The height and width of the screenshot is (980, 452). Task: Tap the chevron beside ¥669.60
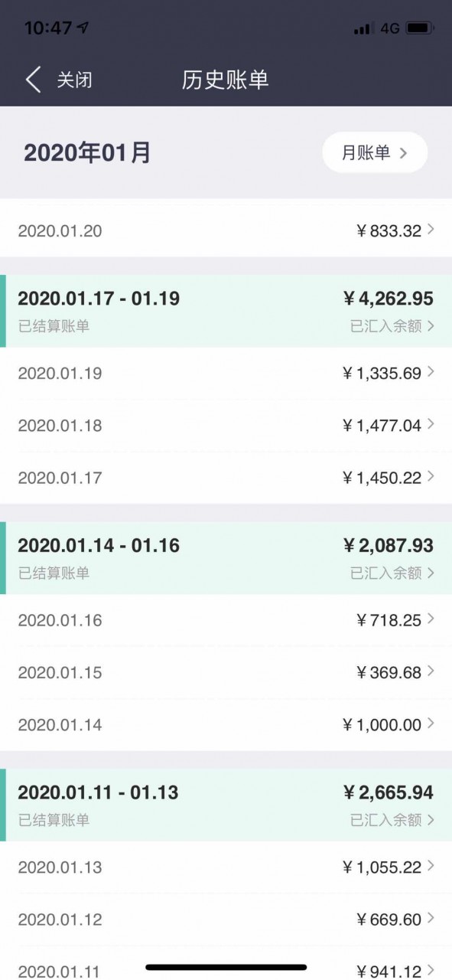pyautogui.click(x=431, y=918)
